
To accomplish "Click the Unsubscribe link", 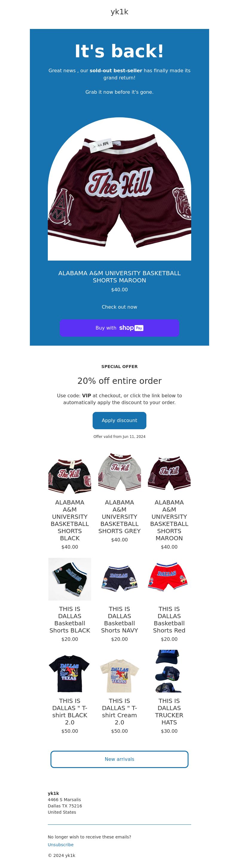I will pyautogui.click(x=61, y=844).
